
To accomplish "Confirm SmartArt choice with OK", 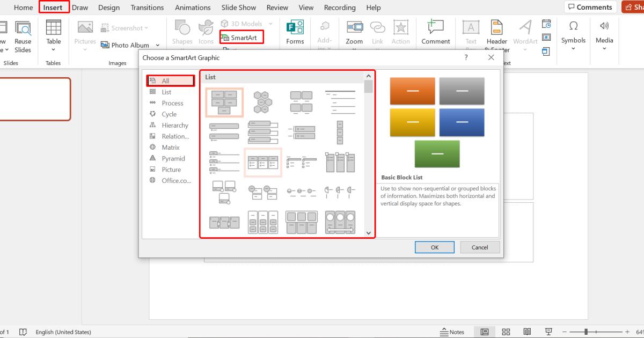I will [x=434, y=247].
